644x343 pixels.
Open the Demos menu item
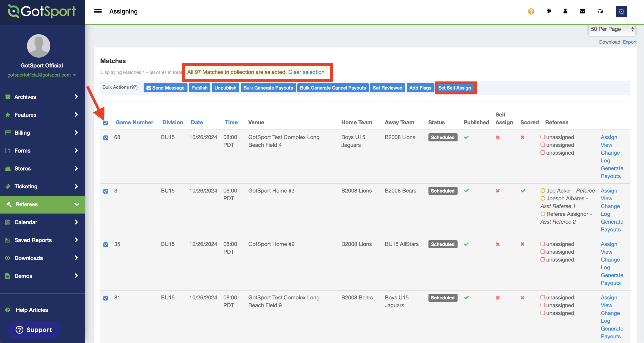pyautogui.click(x=42, y=276)
